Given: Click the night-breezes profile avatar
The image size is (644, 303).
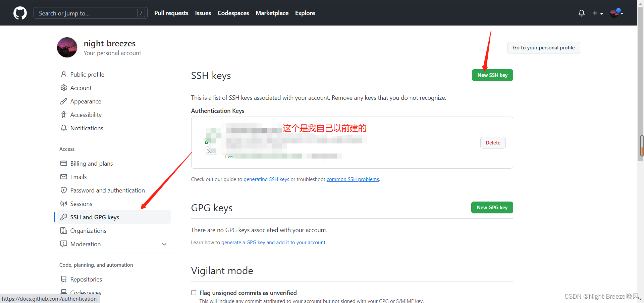Looking at the screenshot, I should 67,47.
